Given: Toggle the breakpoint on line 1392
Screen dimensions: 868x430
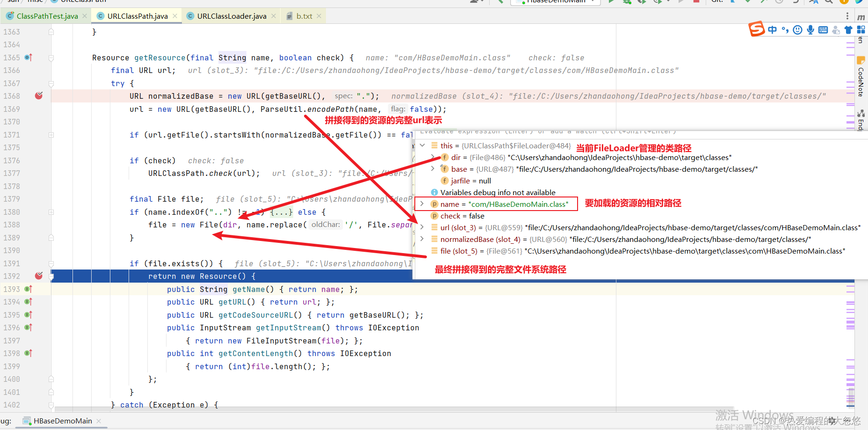Looking at the screenshot, I should [x=39, y=276].
